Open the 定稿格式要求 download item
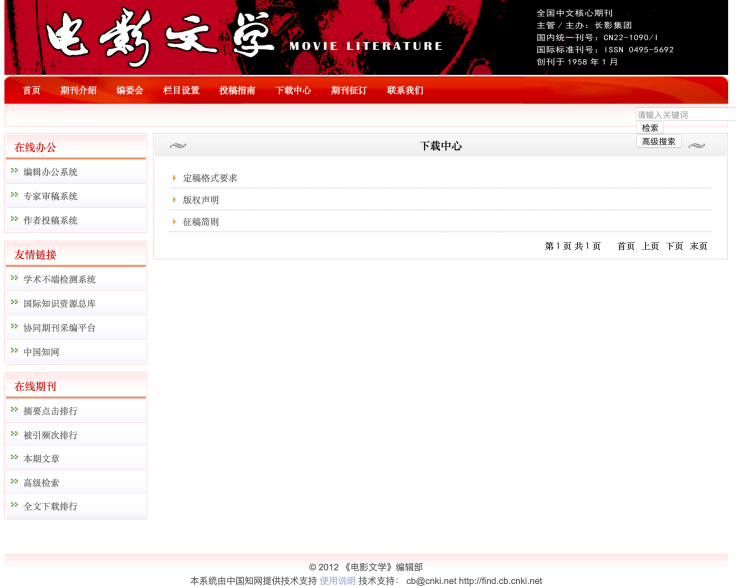This screenshot has width=736, height=586. coord(210,178)
